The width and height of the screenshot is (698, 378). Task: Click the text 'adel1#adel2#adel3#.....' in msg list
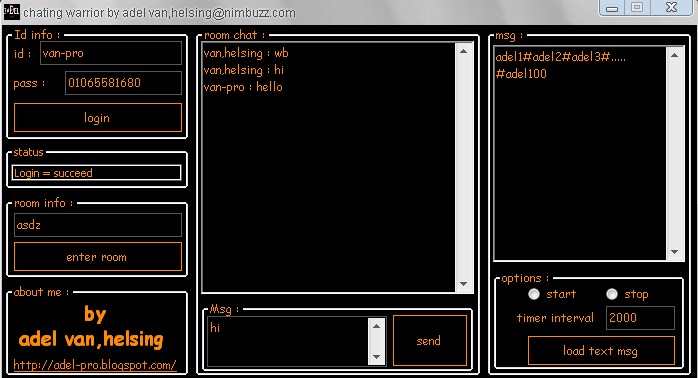pos(560,57)
